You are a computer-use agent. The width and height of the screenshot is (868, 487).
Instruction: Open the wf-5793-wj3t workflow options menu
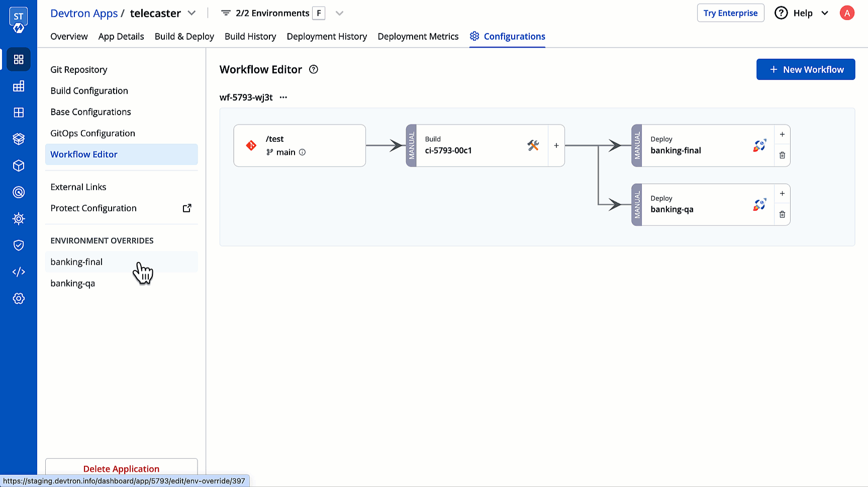point(282,97)
